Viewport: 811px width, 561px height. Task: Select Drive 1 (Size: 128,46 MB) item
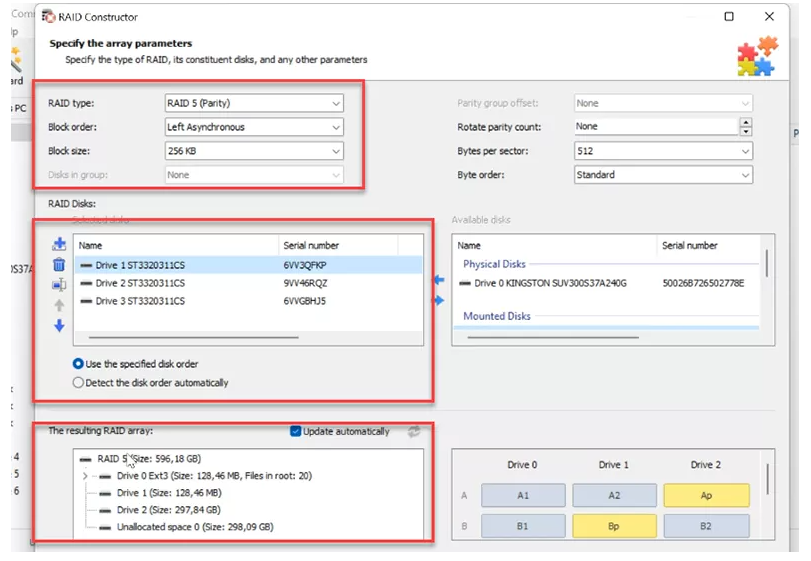[169, 493]
